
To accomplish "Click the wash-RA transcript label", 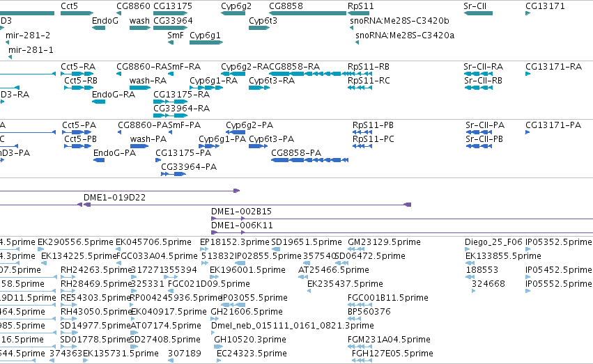I will pyautogui.click(x=148, y=81).
